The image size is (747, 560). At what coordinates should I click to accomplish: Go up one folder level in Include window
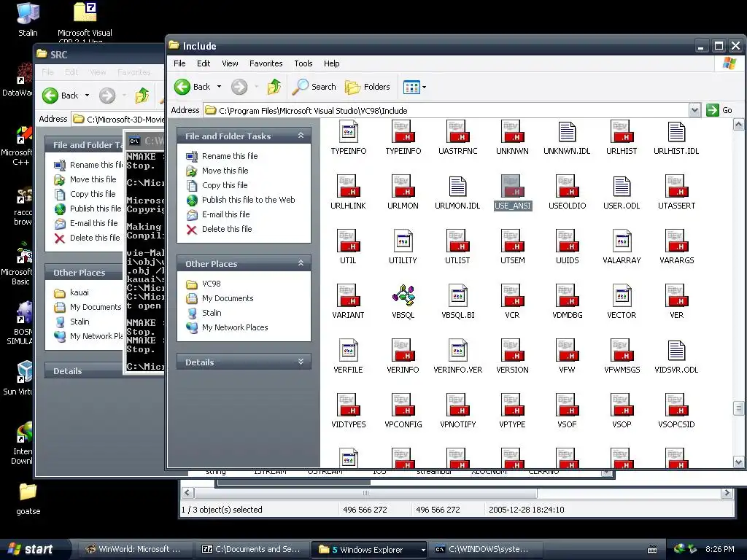coord(274,87)
